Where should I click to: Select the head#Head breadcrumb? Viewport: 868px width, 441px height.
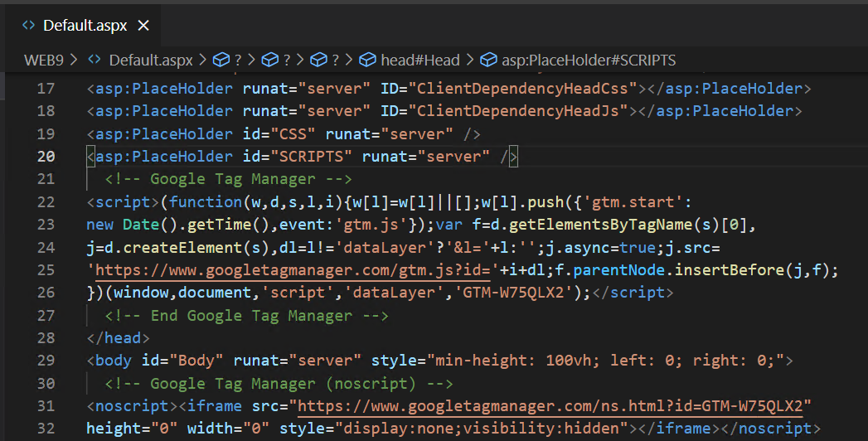tap(420, 60)
